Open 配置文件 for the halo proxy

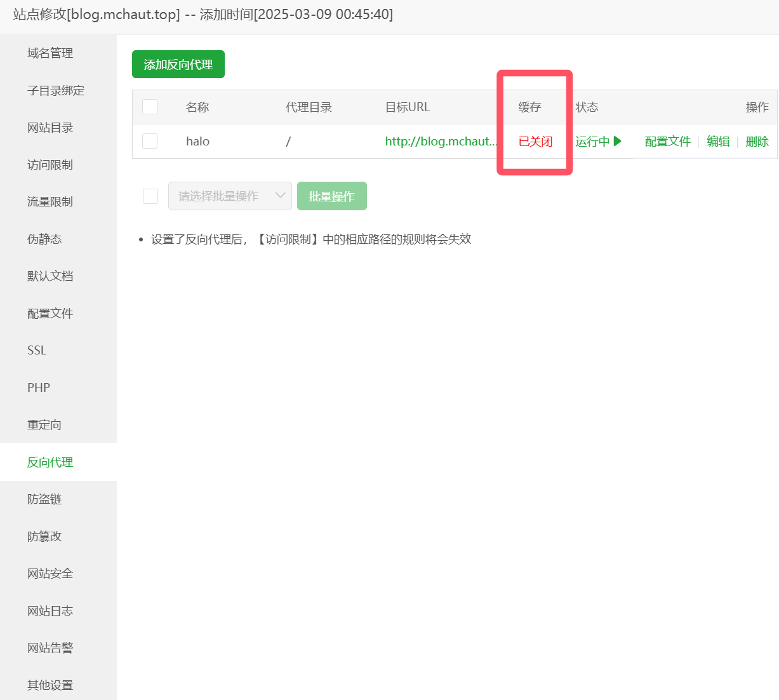pyautogui.click(x=667, y=141)
